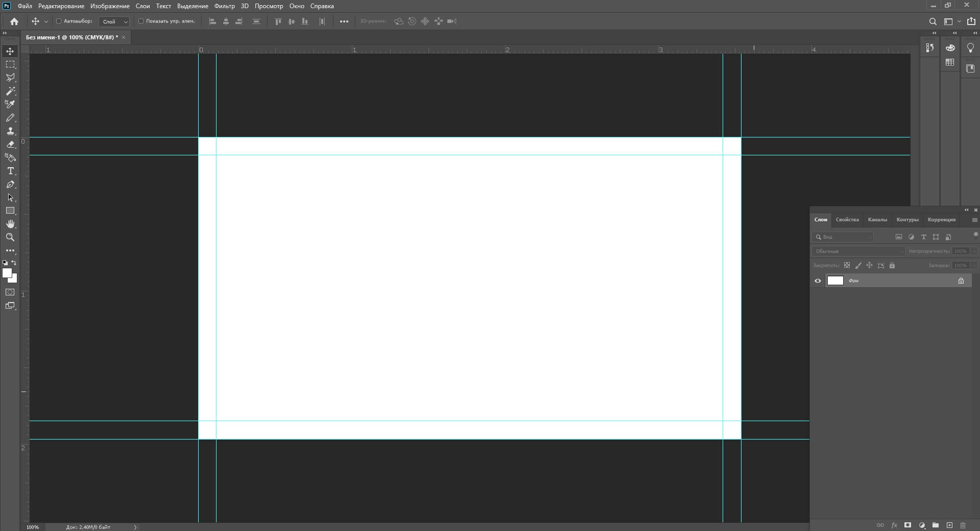Select the Фон layer thumbnail
Screen dimensions: 980x531
(x=835, y=281)
